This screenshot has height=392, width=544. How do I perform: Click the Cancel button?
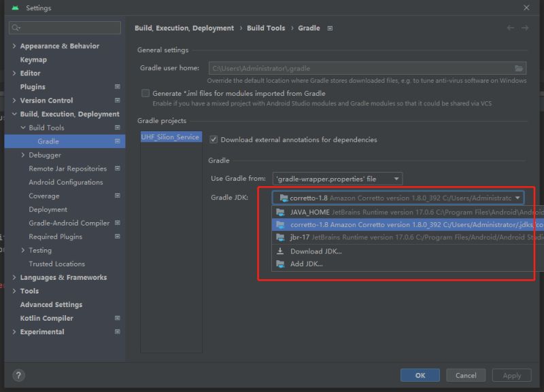[466, 375]
